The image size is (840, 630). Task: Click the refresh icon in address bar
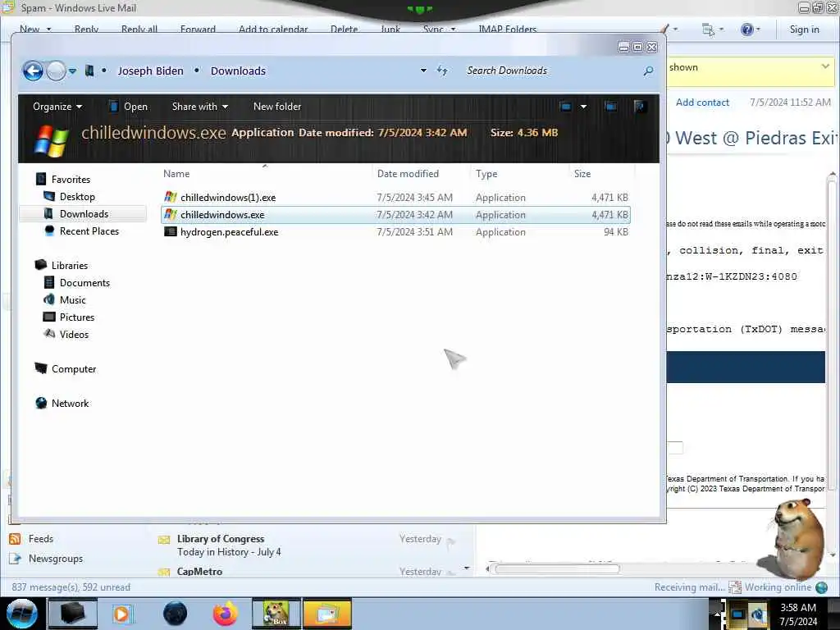click(442, 71)
